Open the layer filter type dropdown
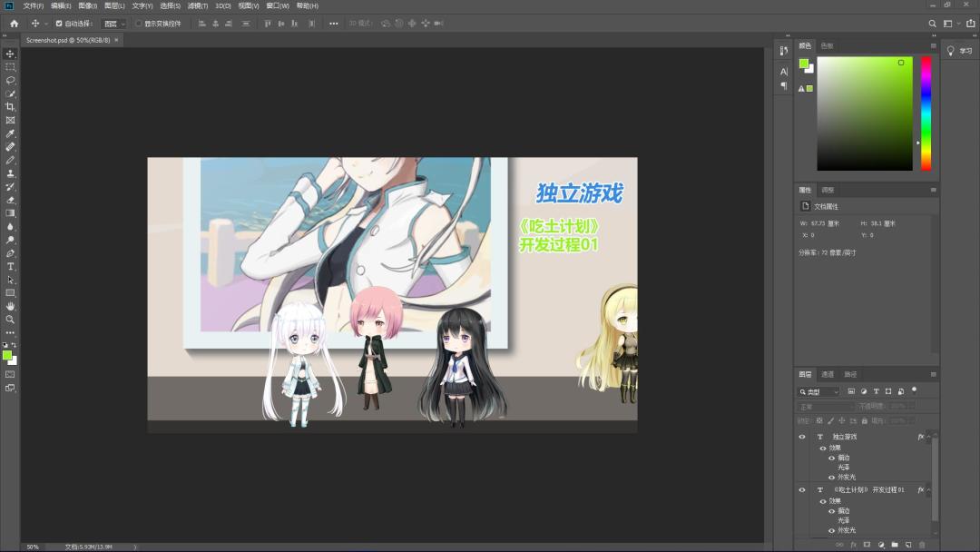980x552 pixels. click(x=818, y=392)
